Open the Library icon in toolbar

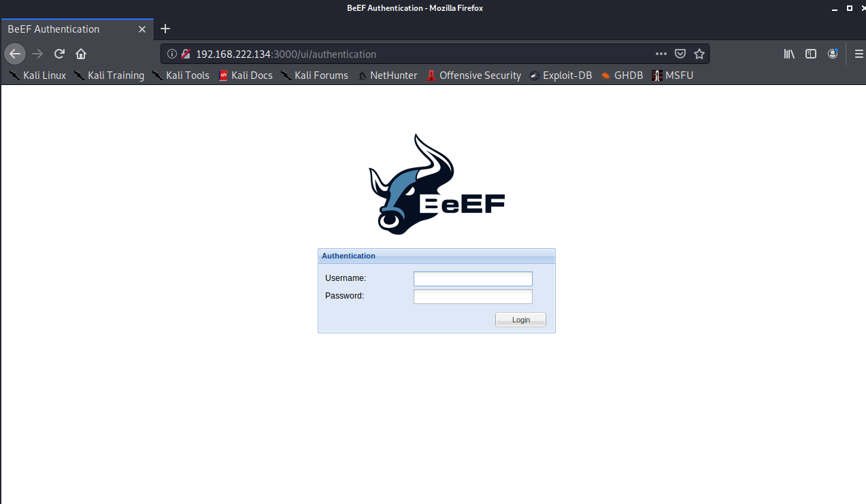(789, 54)
